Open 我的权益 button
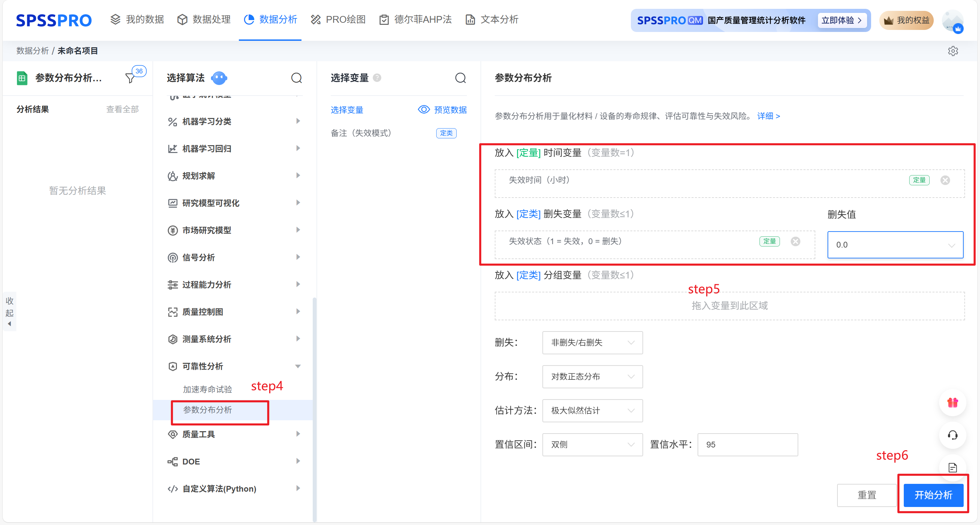This screenshot has width=980, height=525. click(x=906, y=20)
